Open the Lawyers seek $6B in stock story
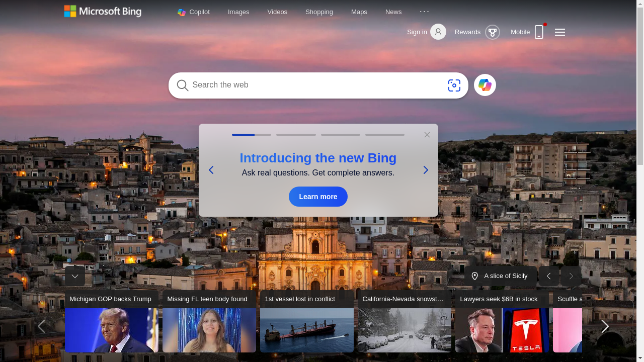 [x=502, y=322]
